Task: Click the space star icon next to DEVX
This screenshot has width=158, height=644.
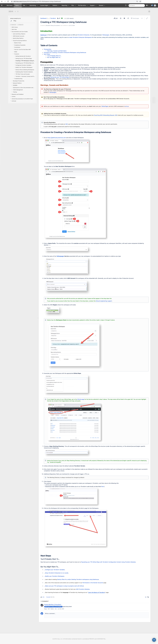Action: pos(15,11)
